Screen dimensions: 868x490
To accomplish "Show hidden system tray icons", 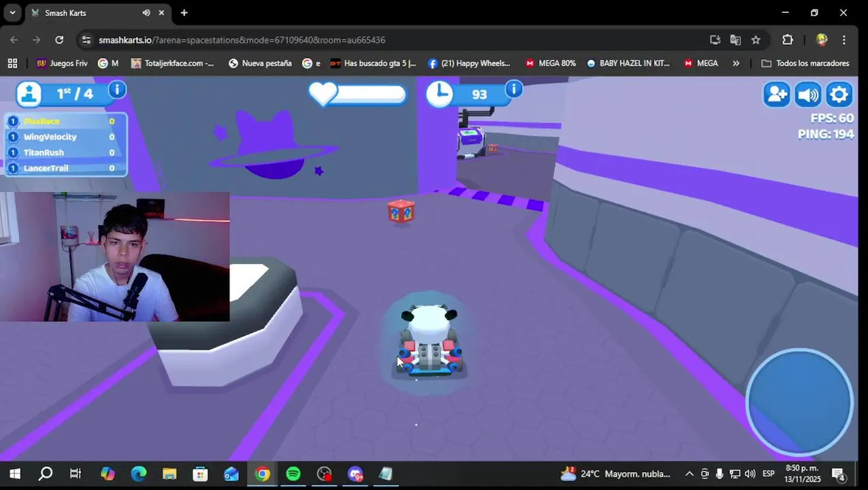I will 689,474.
